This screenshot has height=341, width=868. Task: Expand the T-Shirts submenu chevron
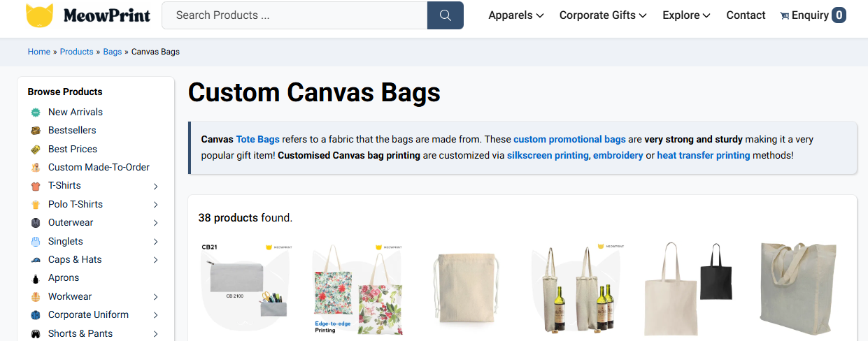pyautogui.click(x=155, y=187)
